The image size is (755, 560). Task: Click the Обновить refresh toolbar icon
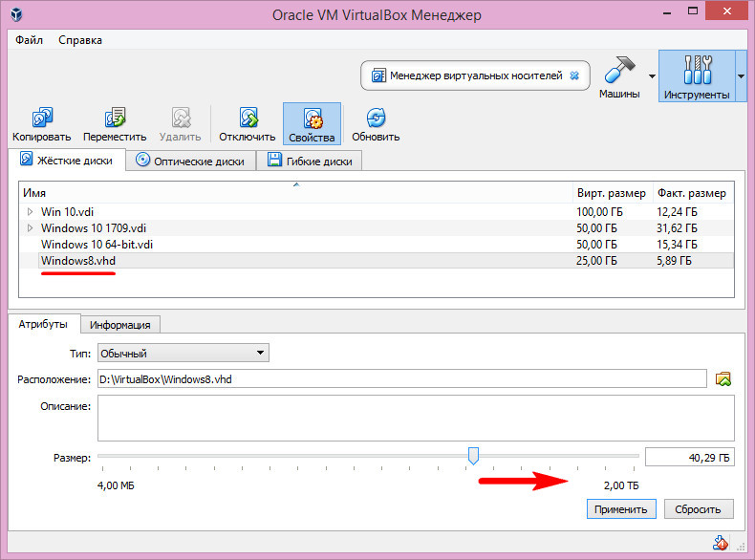click(376, 117)
